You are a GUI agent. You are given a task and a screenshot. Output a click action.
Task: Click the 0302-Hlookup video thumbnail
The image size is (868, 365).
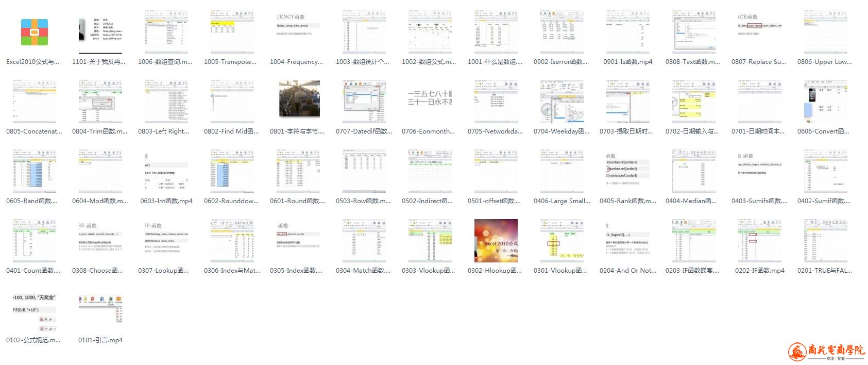[x=496, y=240]
